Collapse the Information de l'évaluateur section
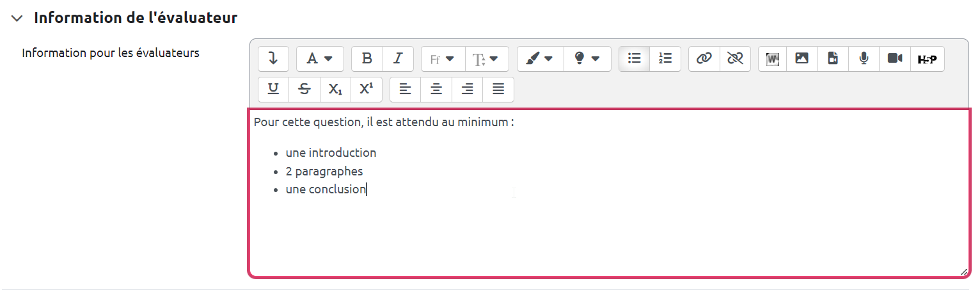Viewport: 980px width, 290px height. coord(16,19)
